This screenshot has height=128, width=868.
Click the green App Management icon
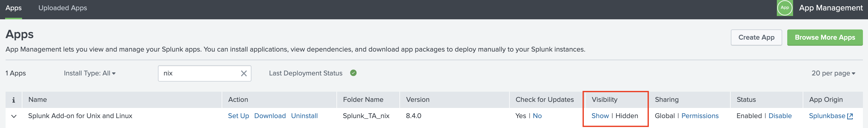click(784, 8)
